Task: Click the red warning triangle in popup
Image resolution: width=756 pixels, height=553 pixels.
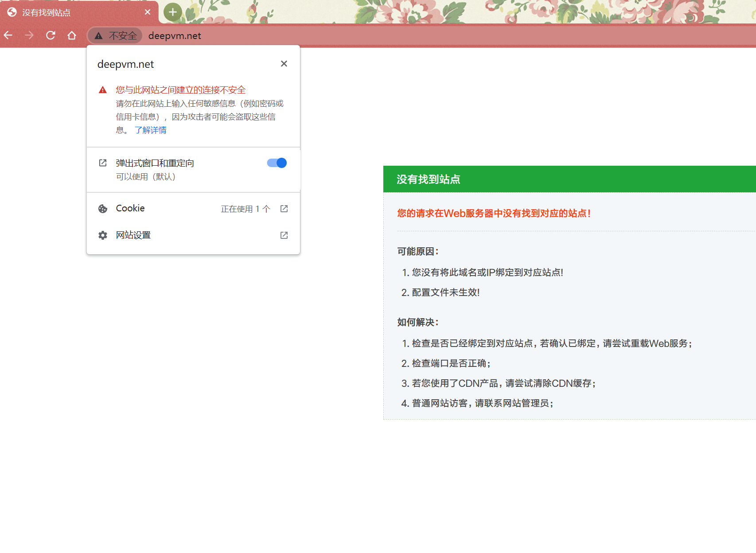Action: (103, 90)
